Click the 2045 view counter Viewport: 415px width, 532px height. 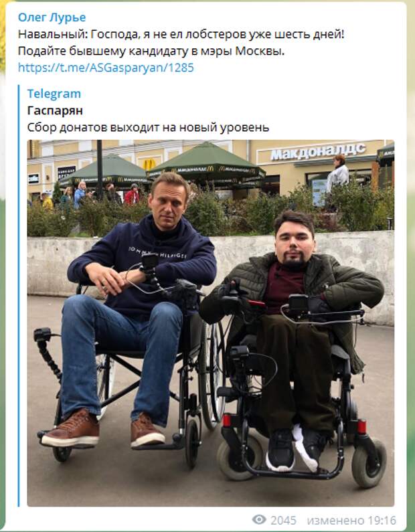(283, 520)
